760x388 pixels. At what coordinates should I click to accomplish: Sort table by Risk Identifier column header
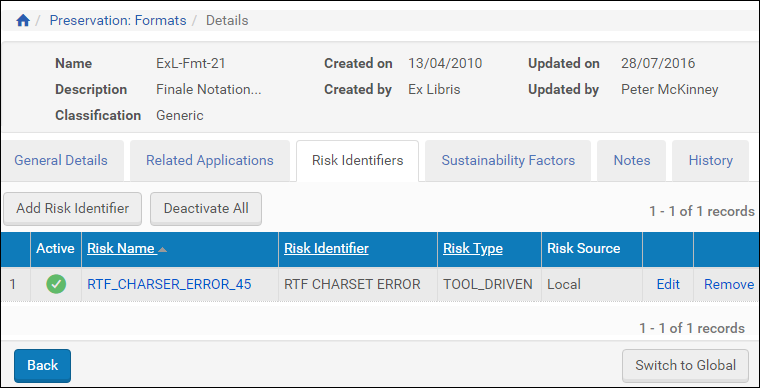pos(326,248)
